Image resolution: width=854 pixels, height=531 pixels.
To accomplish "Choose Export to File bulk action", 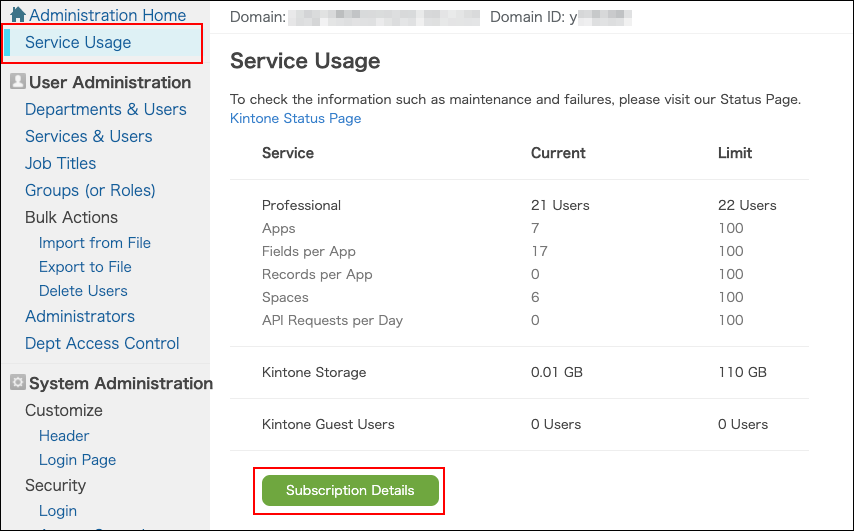I will tap(85, 267).
